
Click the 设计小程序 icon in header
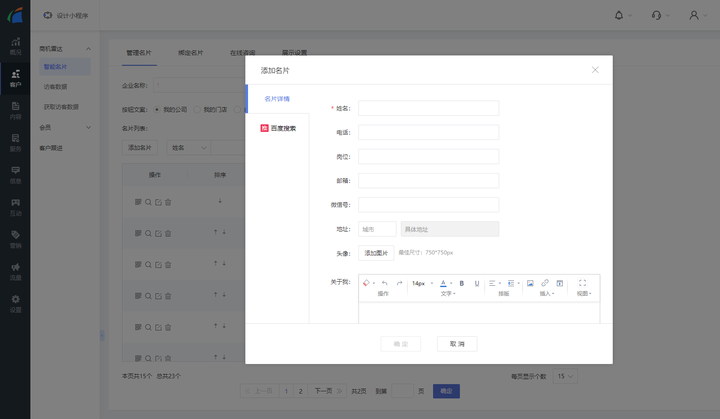click(48, 15)
